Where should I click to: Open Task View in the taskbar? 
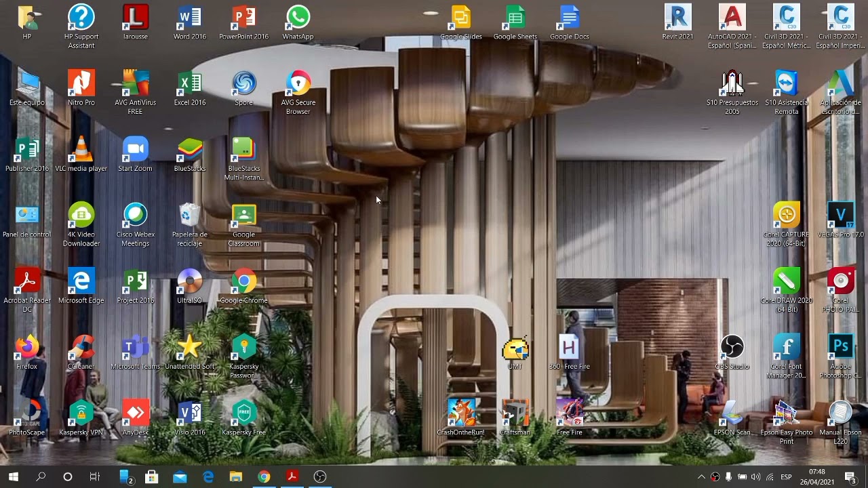[x=95, y=476]
